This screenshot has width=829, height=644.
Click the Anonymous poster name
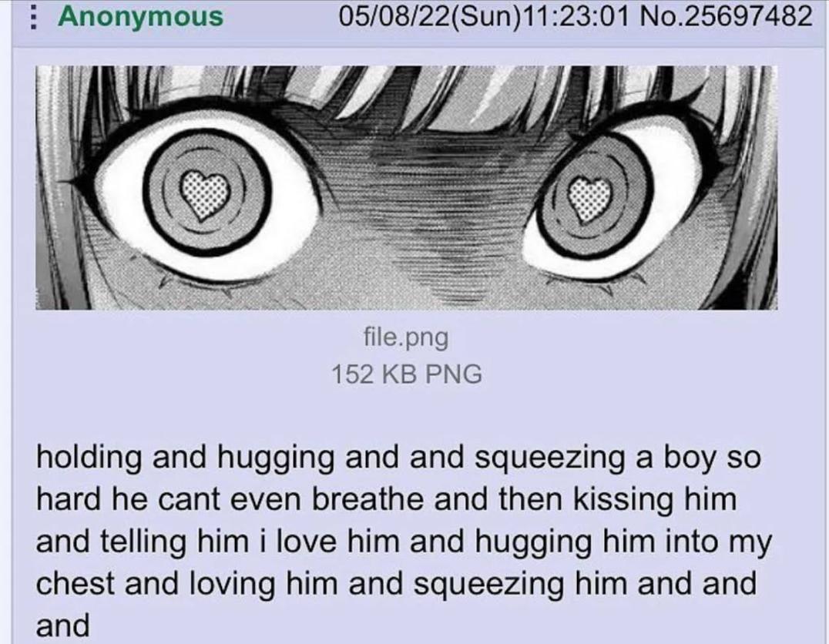pos(141,16)
